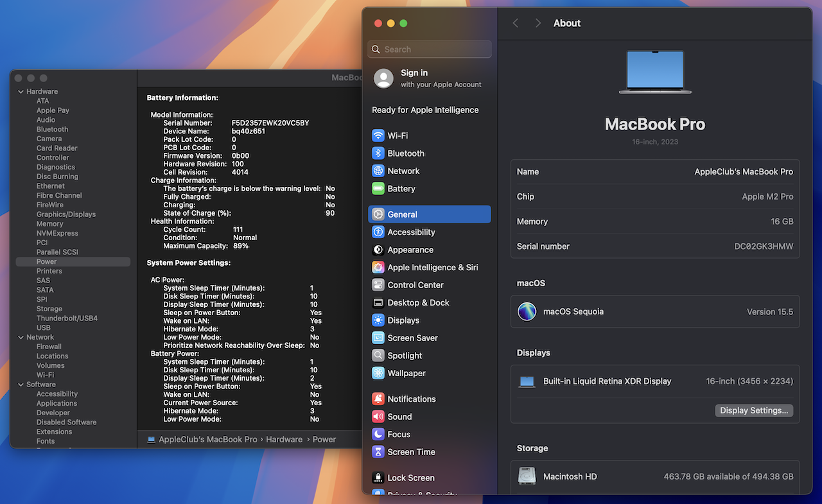The width and height of the screenshot is (822, 504).
Task: Open Wi-Fi settings icon in sidebar
Action: [378, 135]
